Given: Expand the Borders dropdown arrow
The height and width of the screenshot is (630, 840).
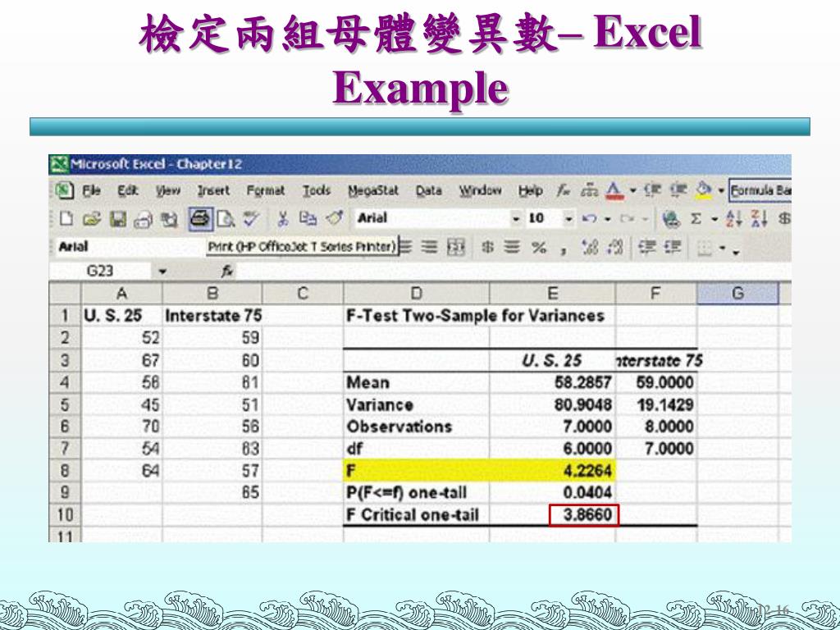Looking at the screenshot, I should 723,248.
